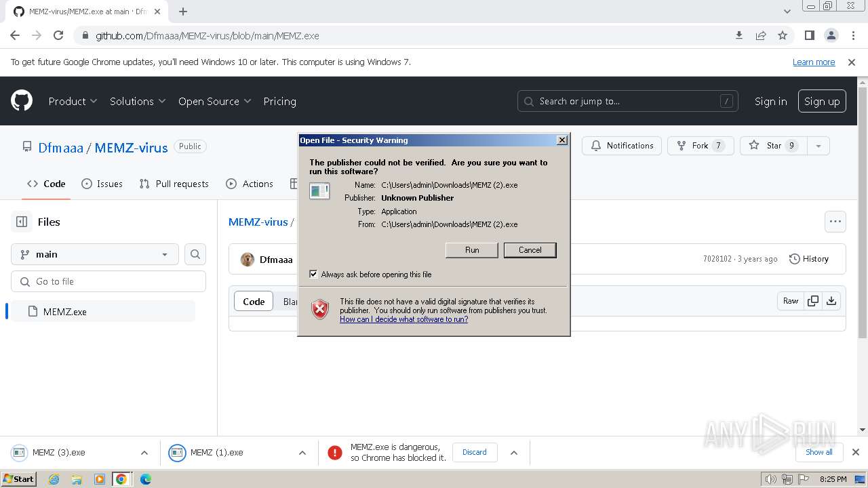Click Run in the security warning
Image resolution: width=868 pixels, height=488 pixels.
pyautogui.click(x=472, y=250)
